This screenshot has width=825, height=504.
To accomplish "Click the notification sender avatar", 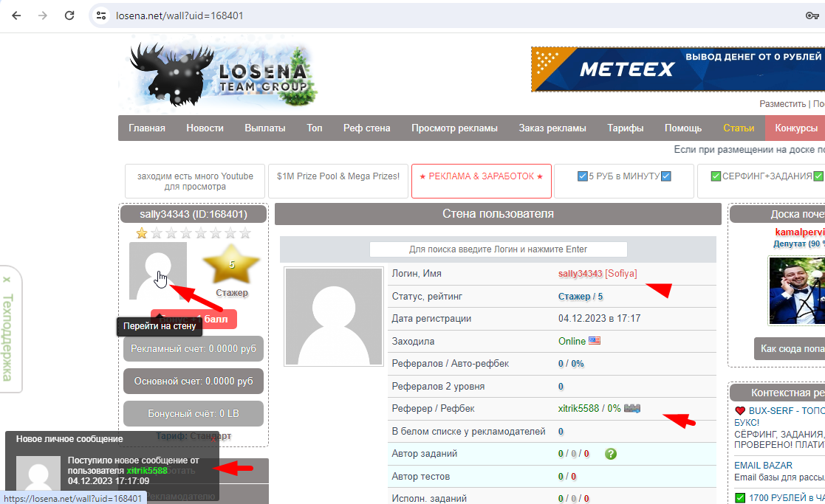I will pos(38,474).
